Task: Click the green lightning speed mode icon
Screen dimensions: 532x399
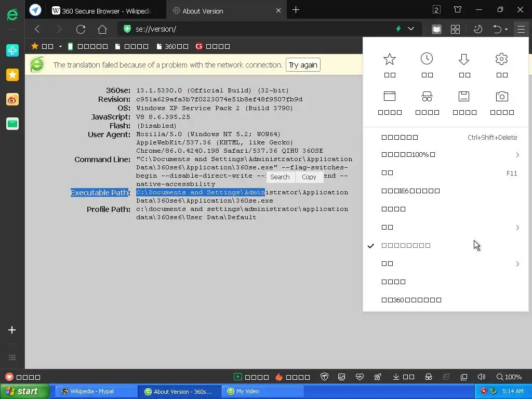Action: coord(398,29)
